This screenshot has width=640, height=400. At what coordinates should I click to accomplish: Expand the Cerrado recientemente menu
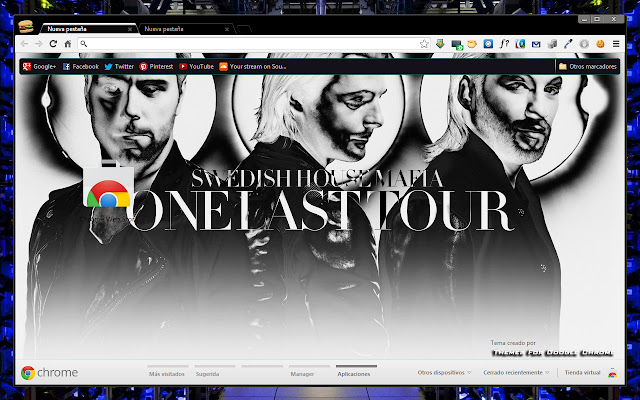516,372
